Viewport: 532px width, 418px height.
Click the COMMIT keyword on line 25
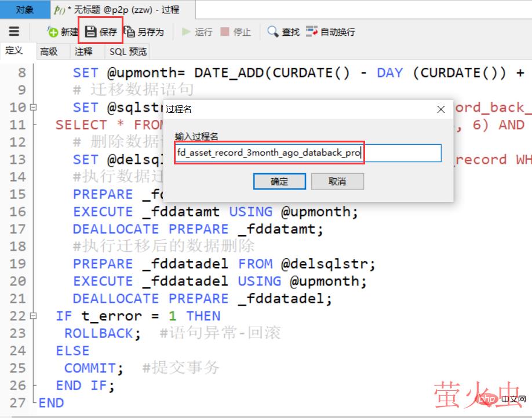[90, 368]
